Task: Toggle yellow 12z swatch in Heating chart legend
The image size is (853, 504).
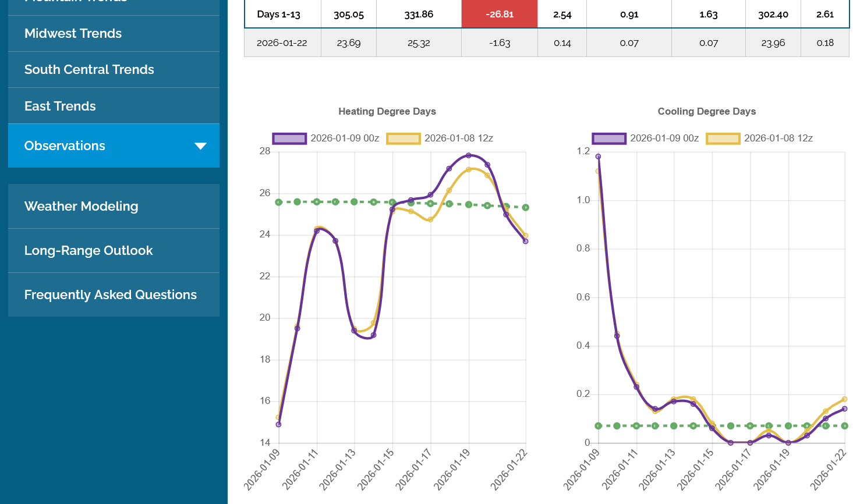Action: 403,139
